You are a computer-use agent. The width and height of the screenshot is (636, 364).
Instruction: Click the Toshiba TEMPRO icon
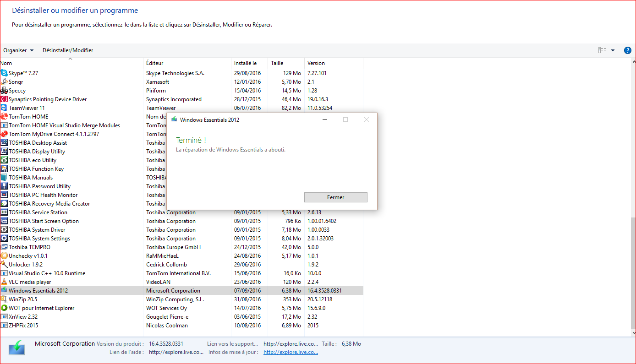tap(4, 247)
